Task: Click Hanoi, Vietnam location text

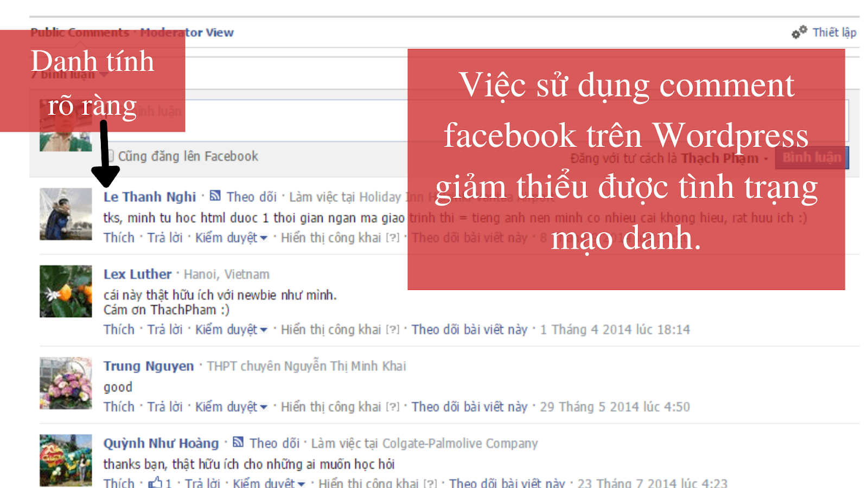Action: [x=227, y=274]
